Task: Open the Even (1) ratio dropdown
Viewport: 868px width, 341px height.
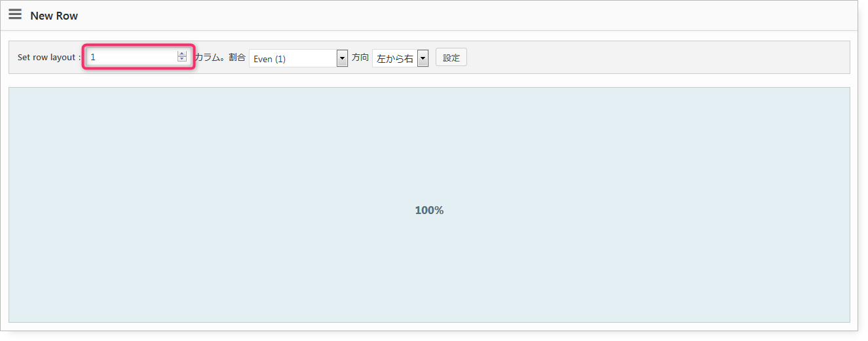Action: 298,58
